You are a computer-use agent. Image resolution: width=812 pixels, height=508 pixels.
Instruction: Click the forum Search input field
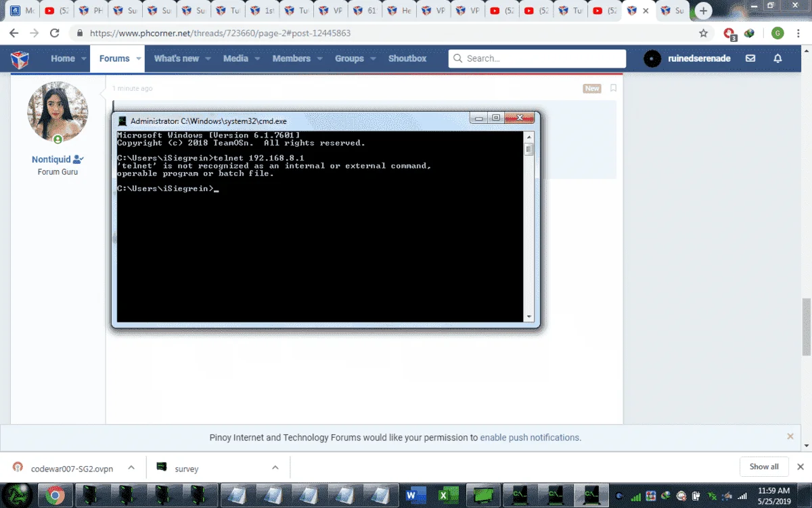click(x=536, y=59)
